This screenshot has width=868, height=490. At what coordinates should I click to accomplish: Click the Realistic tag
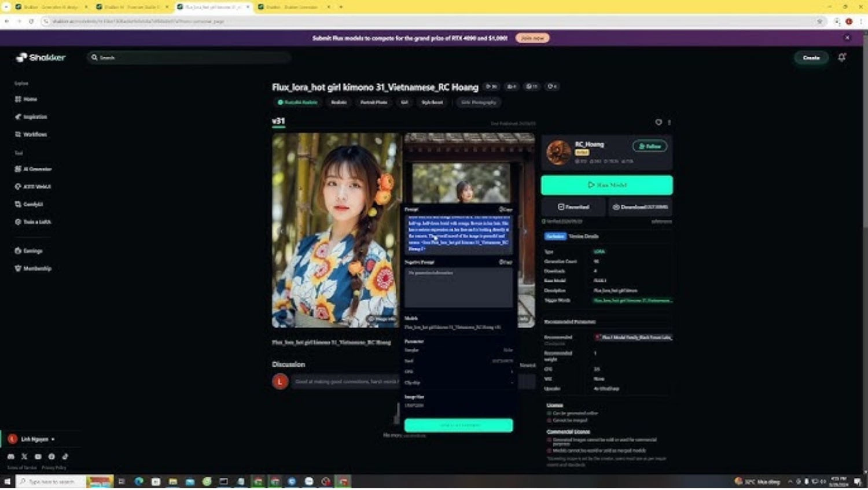pyautogui.click(x=339, y=102)
